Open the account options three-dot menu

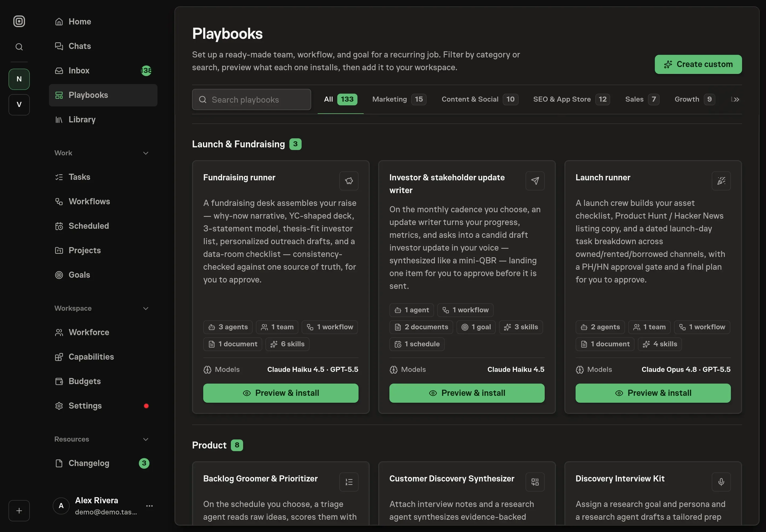pos(149,506)
